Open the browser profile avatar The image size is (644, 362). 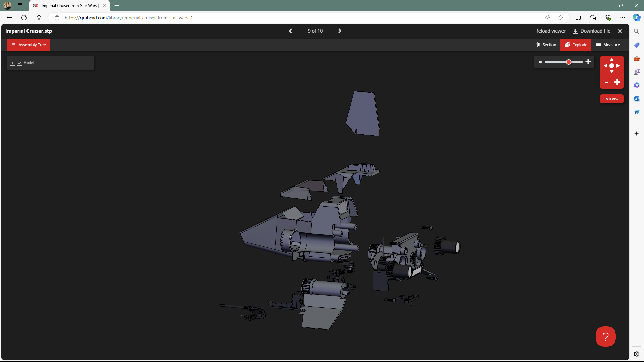[7, 6]
